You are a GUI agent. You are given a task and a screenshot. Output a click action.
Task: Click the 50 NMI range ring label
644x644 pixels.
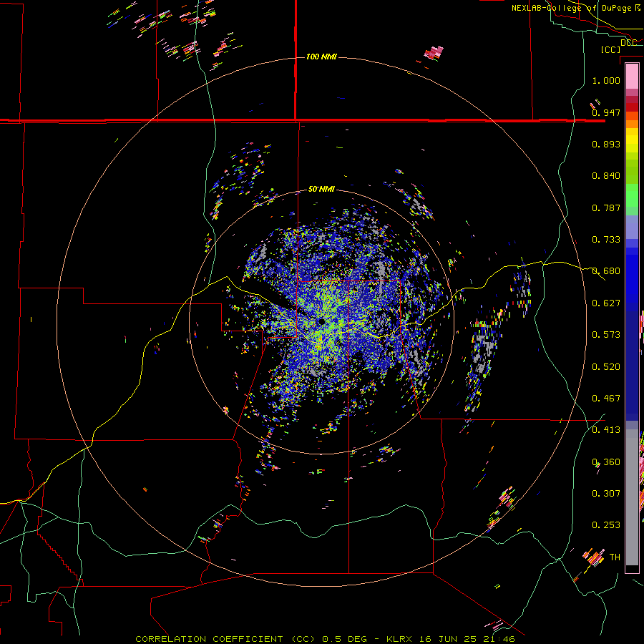click(321, 190)
